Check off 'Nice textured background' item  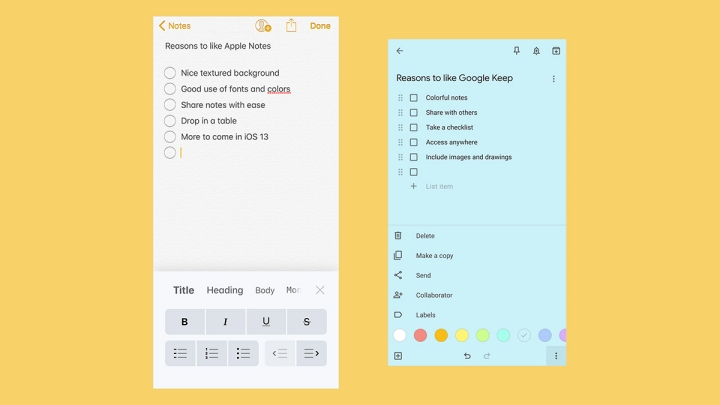pos(170,73)
